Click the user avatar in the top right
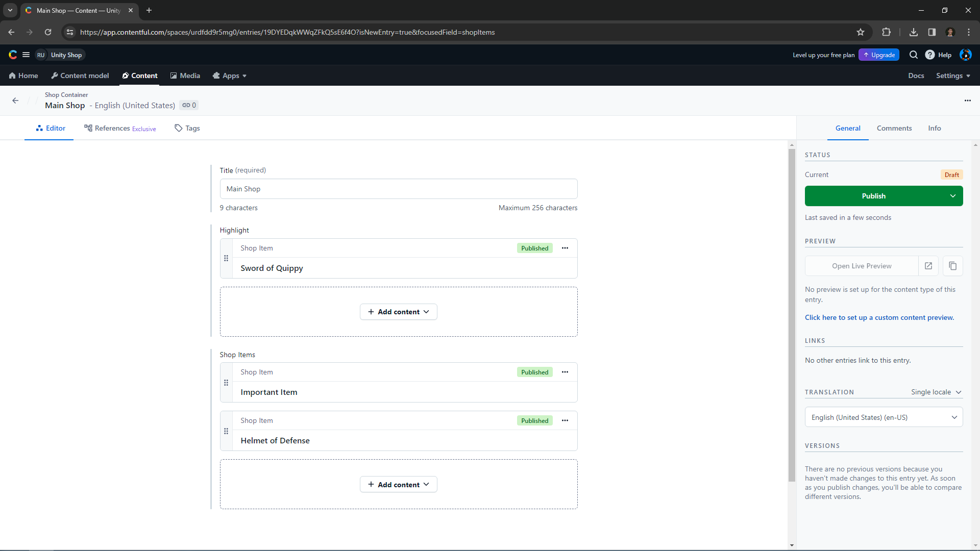980x551 pixels. [965, 55]
